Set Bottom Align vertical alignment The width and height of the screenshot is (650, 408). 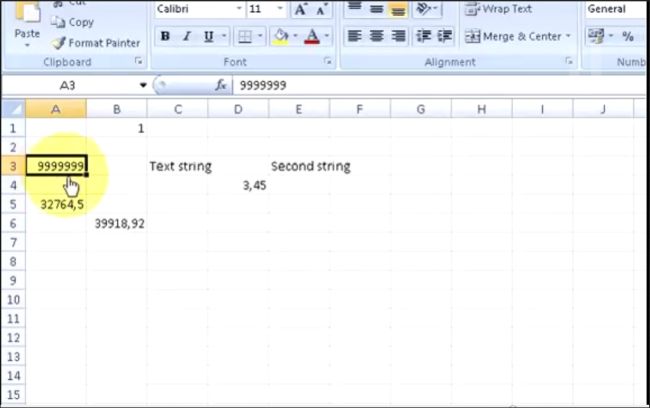398,8
